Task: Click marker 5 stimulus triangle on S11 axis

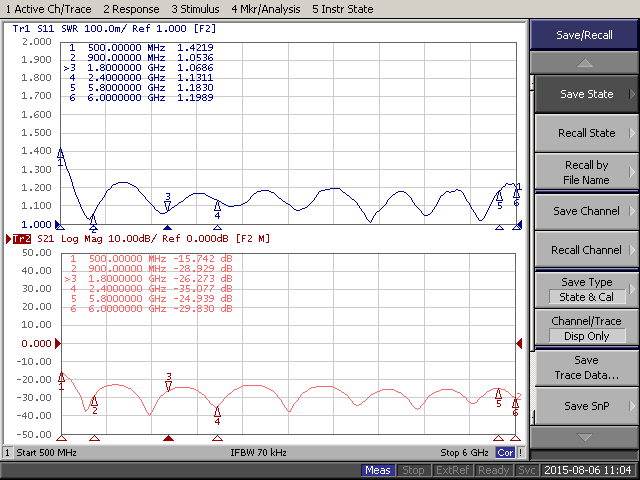Action: pos(499,227)
